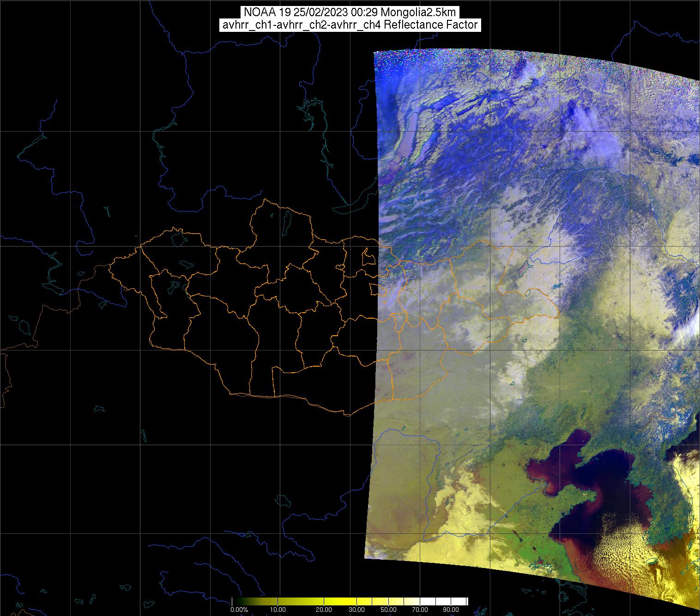Click the NOAA 19 title line
The image size is (700, 616).
[350, 12]
